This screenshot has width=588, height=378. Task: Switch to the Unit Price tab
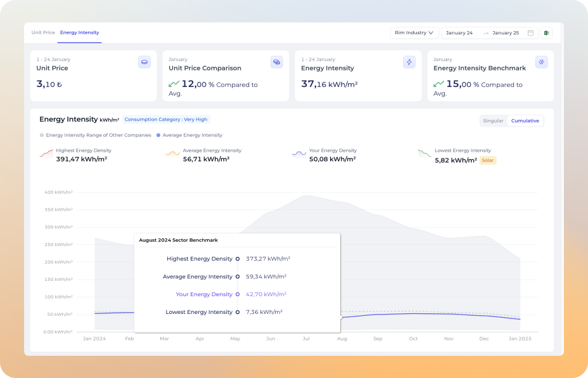pos(43,32)
